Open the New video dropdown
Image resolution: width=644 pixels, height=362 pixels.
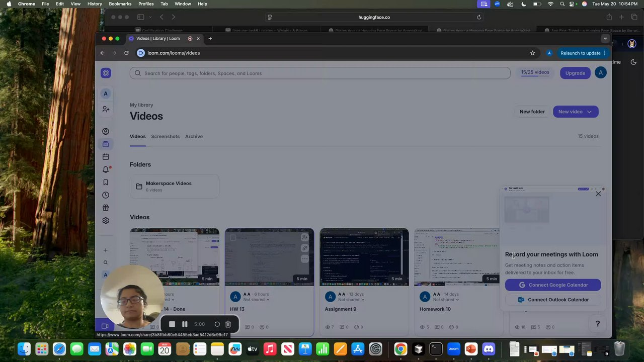click(576, 112)
